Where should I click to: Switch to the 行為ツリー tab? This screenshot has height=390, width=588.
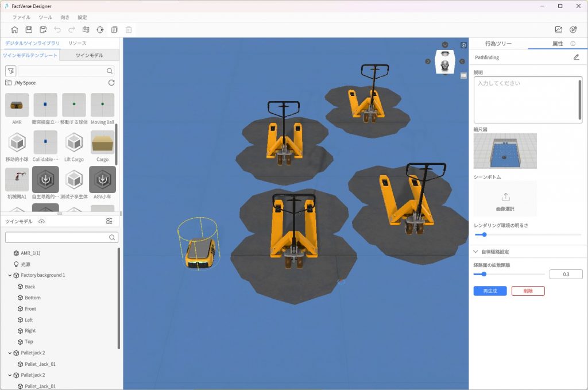tap(498, 44)
